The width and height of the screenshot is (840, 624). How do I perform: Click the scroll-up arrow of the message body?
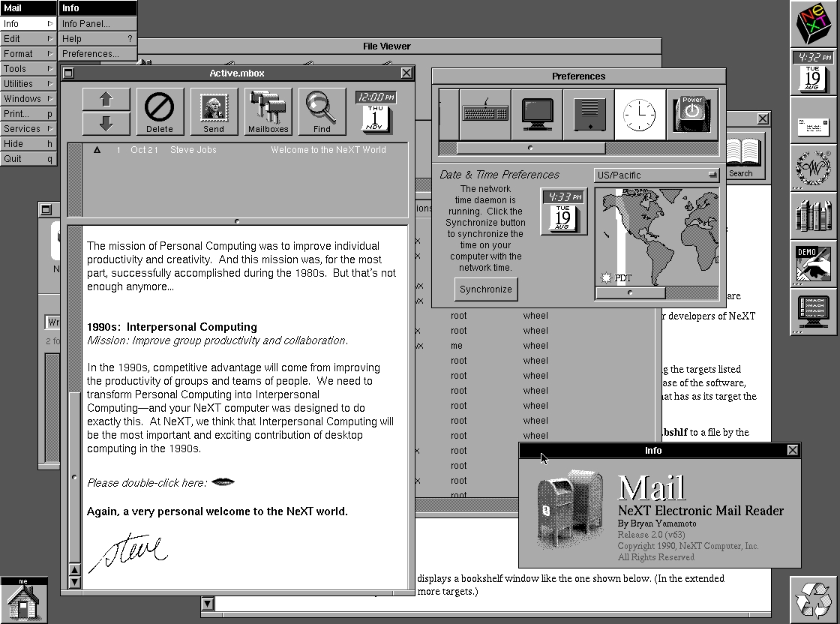pyautogui.click(x=74, y=570)
